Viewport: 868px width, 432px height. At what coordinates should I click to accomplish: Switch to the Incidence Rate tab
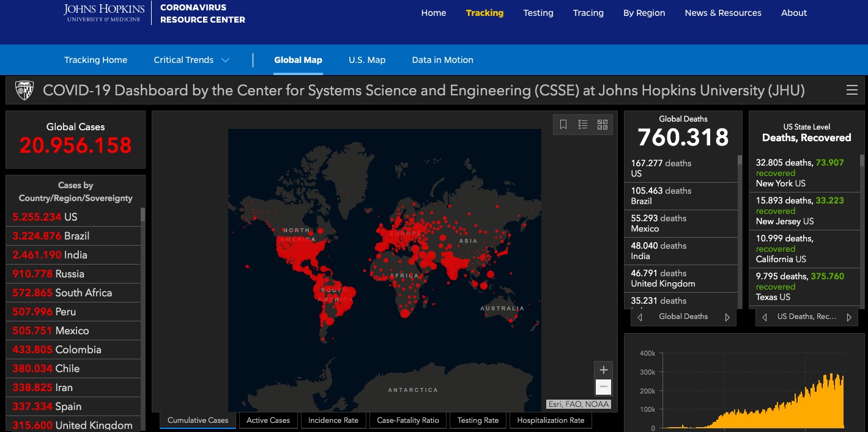(x=333, y=420)
